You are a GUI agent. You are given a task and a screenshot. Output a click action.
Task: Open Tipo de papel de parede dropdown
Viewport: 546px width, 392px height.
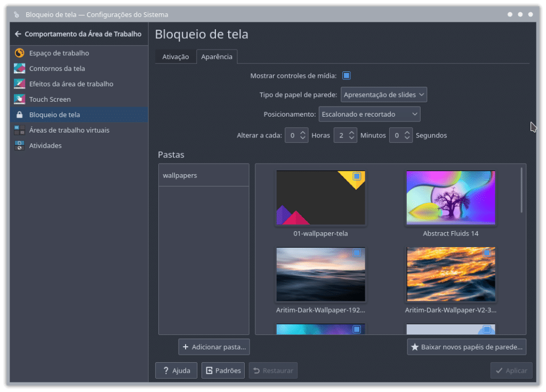(x=383, y=95)
